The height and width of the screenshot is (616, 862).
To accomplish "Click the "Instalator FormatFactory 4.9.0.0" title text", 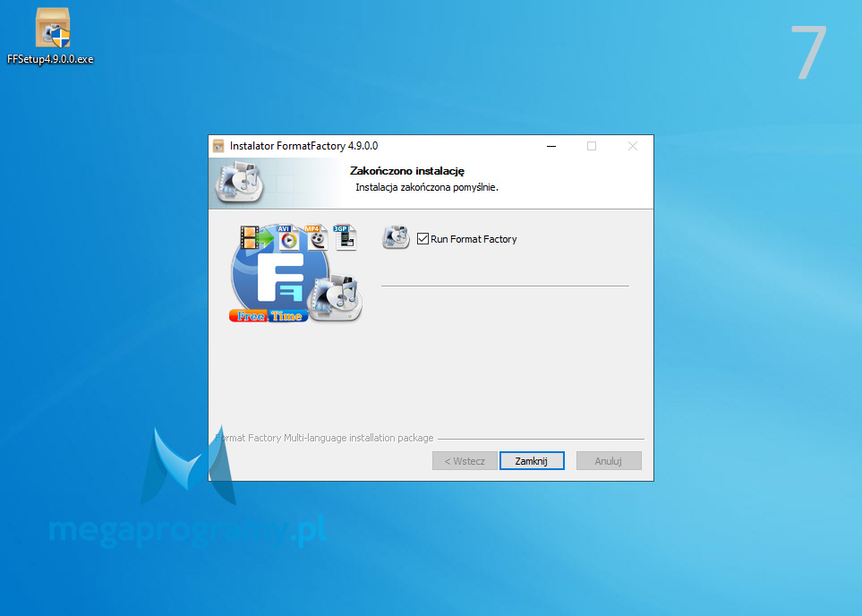I will click(304, 146).
